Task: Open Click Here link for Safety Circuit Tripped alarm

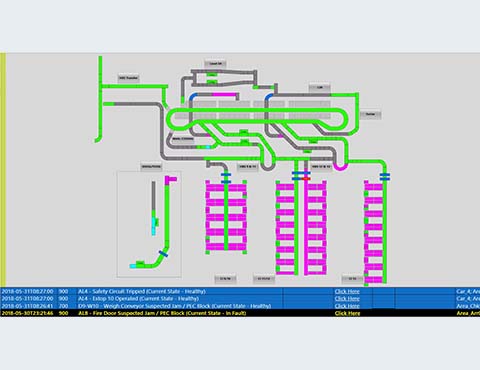Action: (x=347, y=291)
